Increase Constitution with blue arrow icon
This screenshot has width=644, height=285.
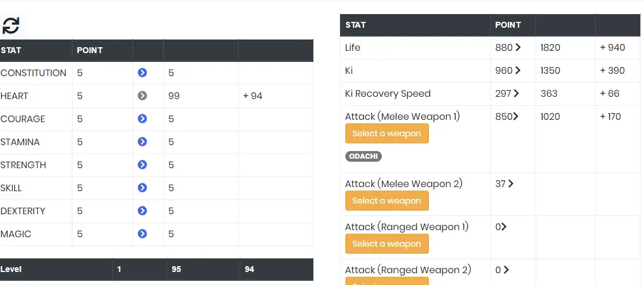pos(142,73)
